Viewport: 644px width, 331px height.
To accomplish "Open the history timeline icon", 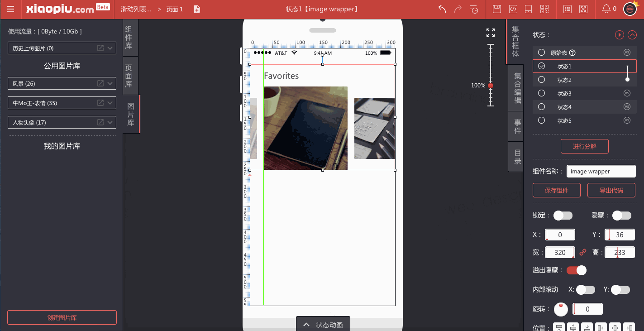I will pyautogui.click(x=474, y=9).
